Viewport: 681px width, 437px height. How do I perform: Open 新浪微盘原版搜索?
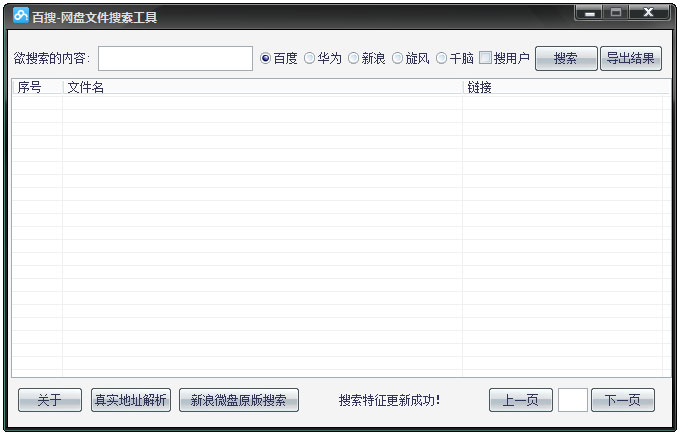coord(238,400)
